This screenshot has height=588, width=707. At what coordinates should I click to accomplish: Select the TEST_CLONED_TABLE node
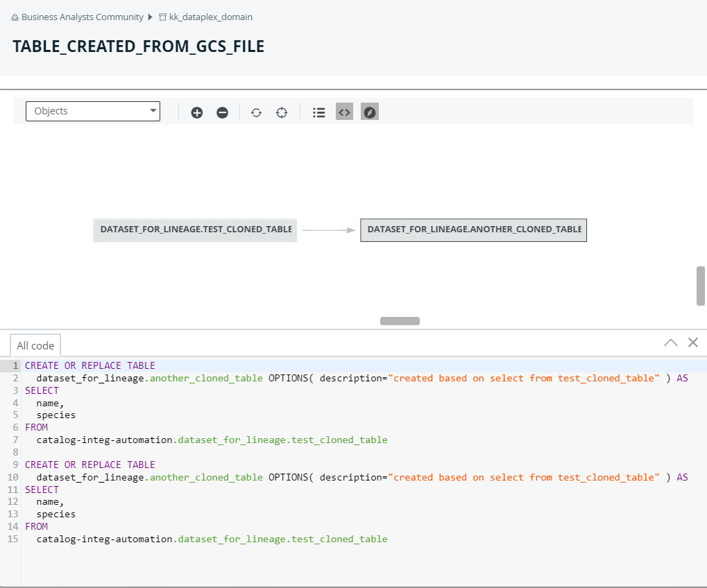pyautogui.click(x=195, y=230)
